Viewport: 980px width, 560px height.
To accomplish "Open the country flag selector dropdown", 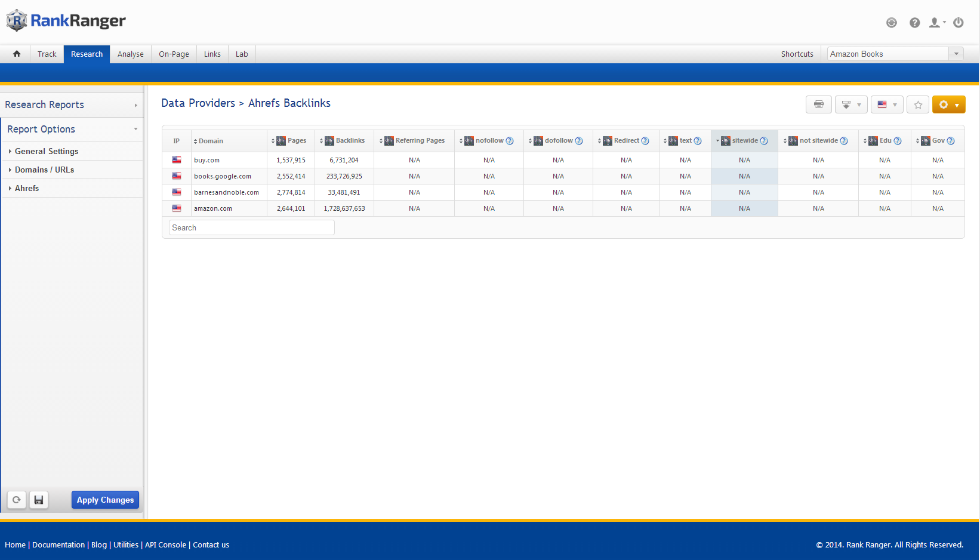I will (x=887, y=104).
